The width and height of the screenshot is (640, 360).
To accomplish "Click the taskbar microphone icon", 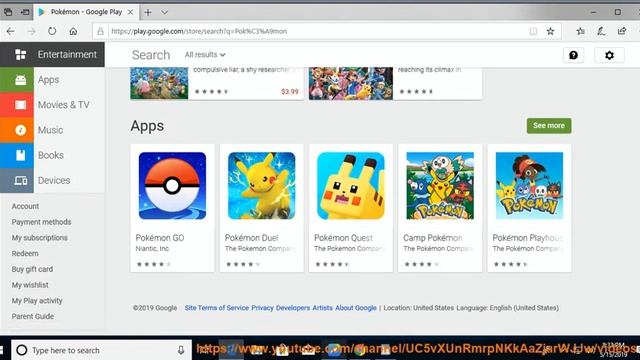I will pos(181,350).
